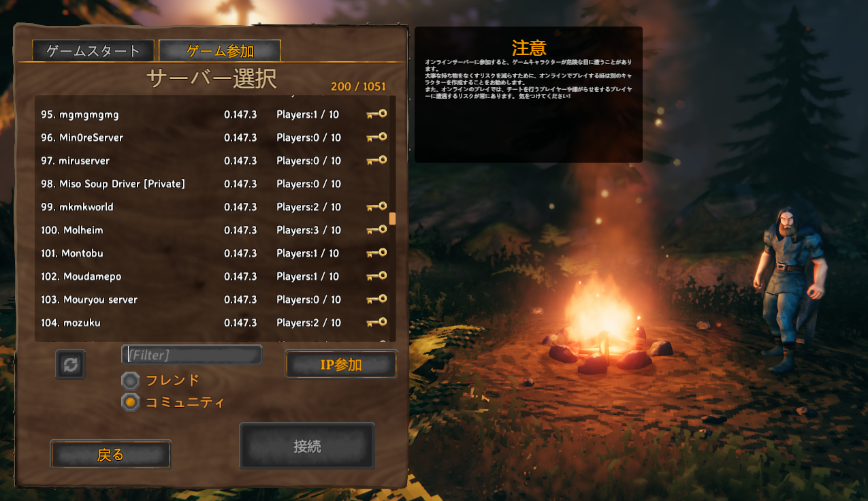Click the 200 / 1051 server count
The height and width of the screenshot is (501, 868).
tap(358, 86)
